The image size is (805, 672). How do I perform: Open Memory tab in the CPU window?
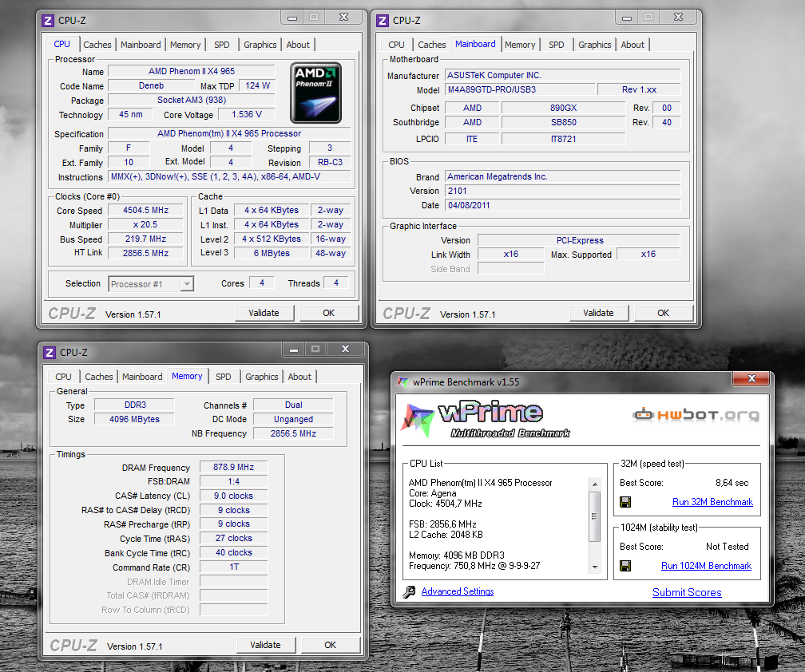click(185, 45)
